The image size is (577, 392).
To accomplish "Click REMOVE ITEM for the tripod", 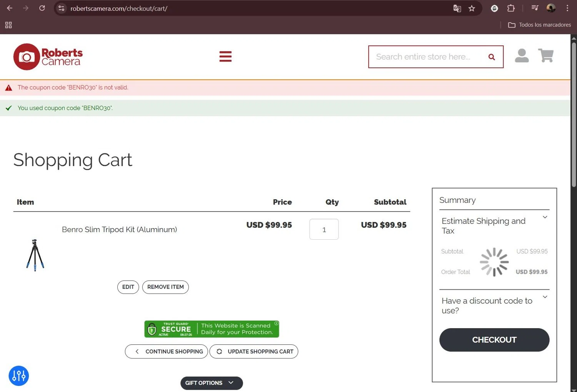I will point(165,287).
